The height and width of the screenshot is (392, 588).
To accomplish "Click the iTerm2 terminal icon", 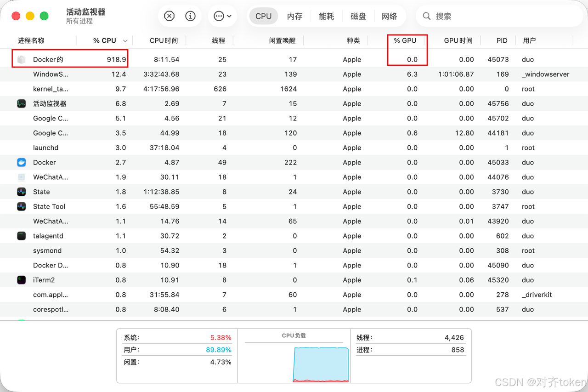I will pyautogui.click(x=22, y=280).
